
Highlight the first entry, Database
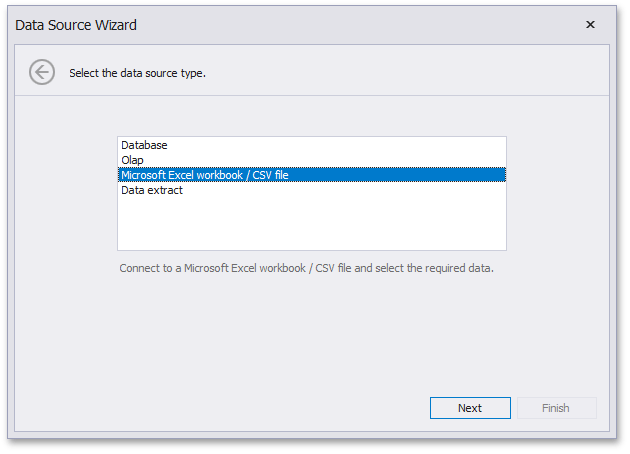pyautogui.click(x=144, y=145)
